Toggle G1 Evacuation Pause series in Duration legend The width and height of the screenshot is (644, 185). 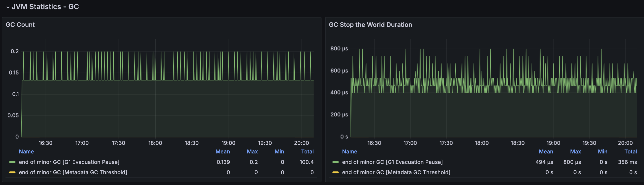(392, 162)
